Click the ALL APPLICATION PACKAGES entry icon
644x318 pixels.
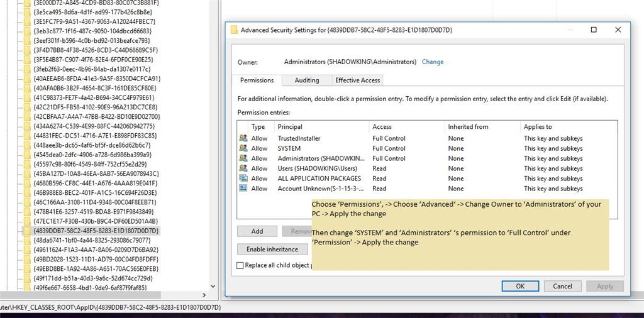tap(243, 178)
